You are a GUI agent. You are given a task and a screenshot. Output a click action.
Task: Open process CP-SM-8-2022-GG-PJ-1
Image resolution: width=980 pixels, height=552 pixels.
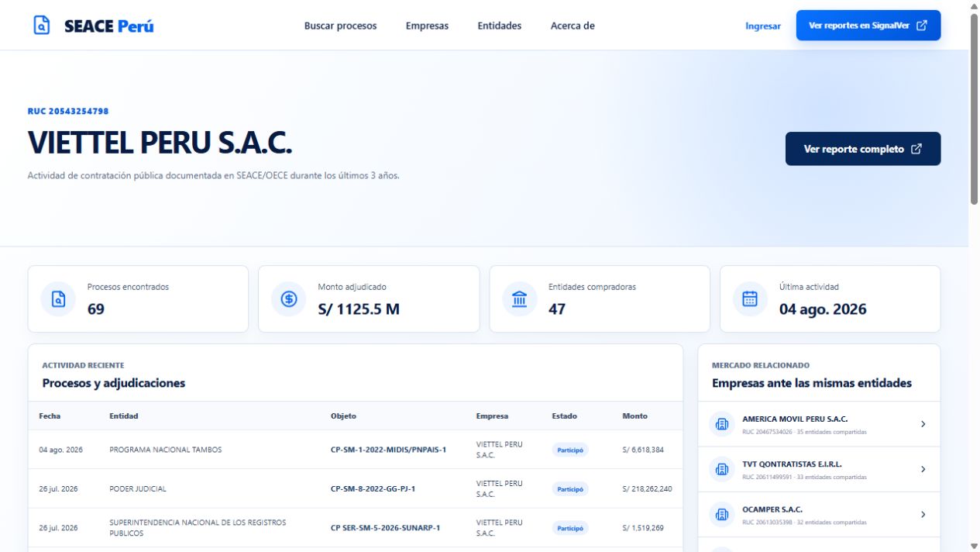pos(373,489)
